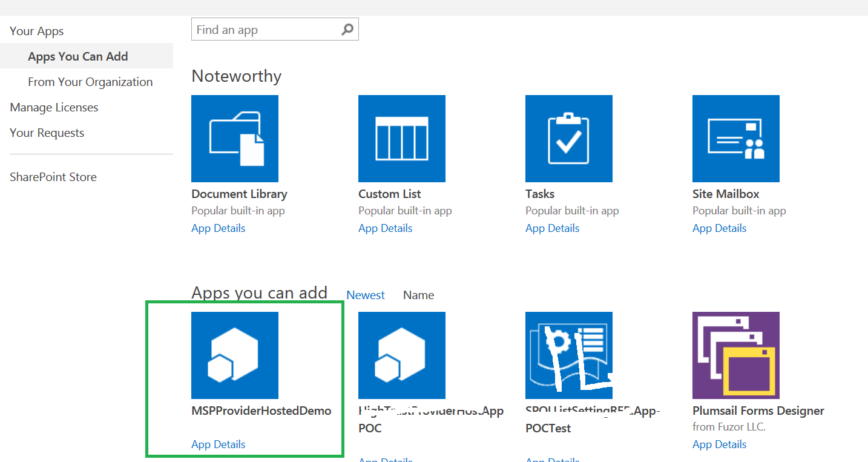Click App Details for MSPProviderHostedDemo

[218, 444]
